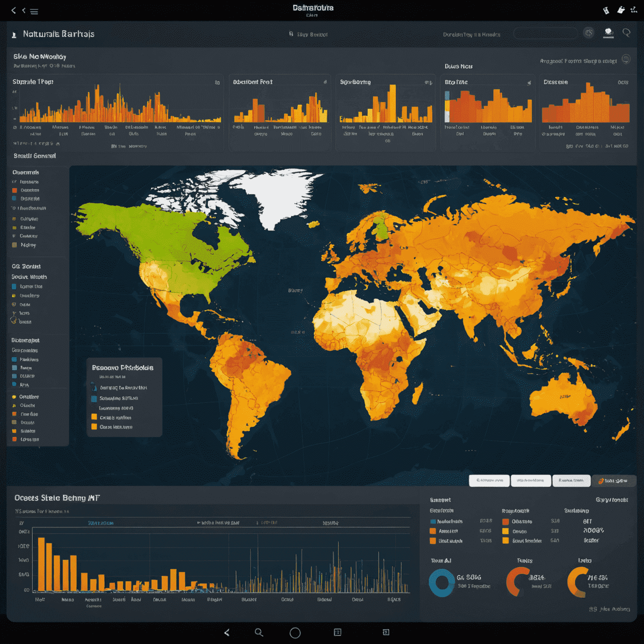Click the bottom chart section heading
Image resolution: width=644 pixels, height=644 pixels.
click(57, 498)
